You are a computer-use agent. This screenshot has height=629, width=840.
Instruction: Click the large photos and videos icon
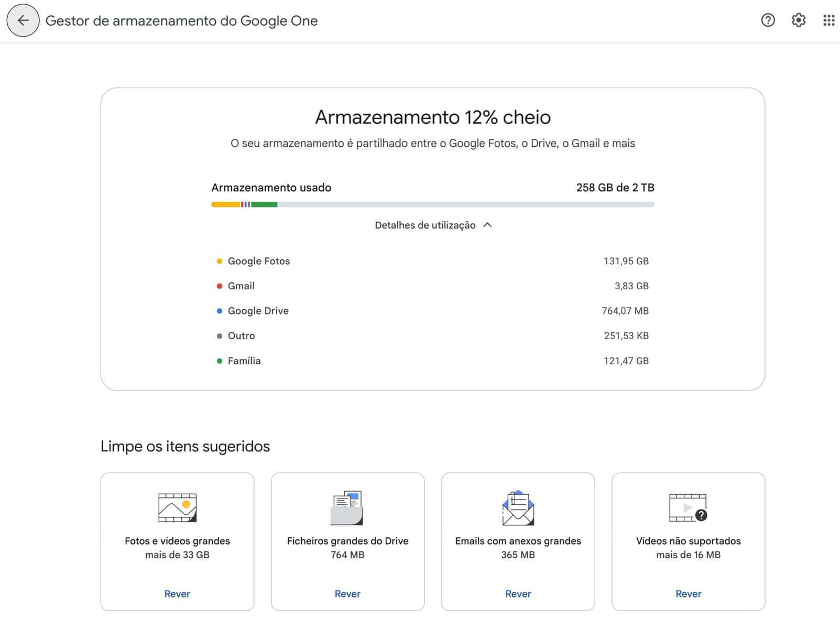coord(177,507)
